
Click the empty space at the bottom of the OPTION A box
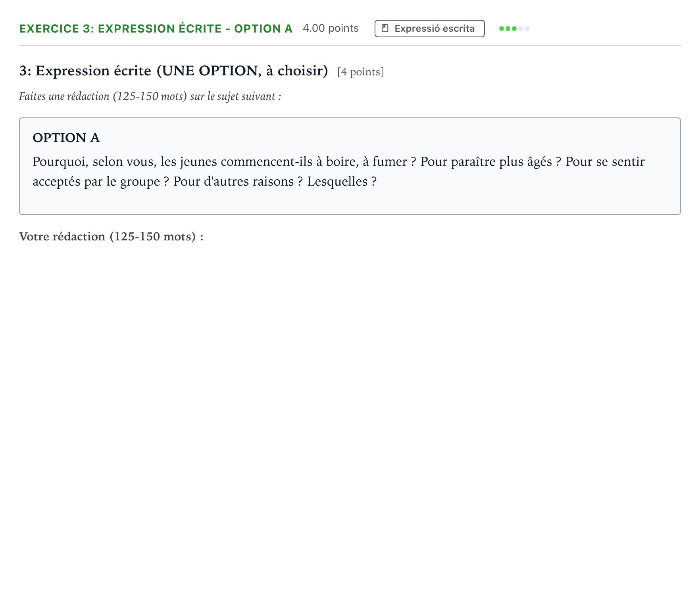coord(350,202)
